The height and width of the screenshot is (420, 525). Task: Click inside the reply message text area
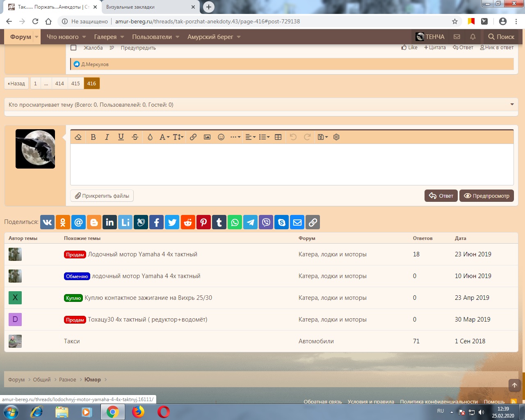292,164
